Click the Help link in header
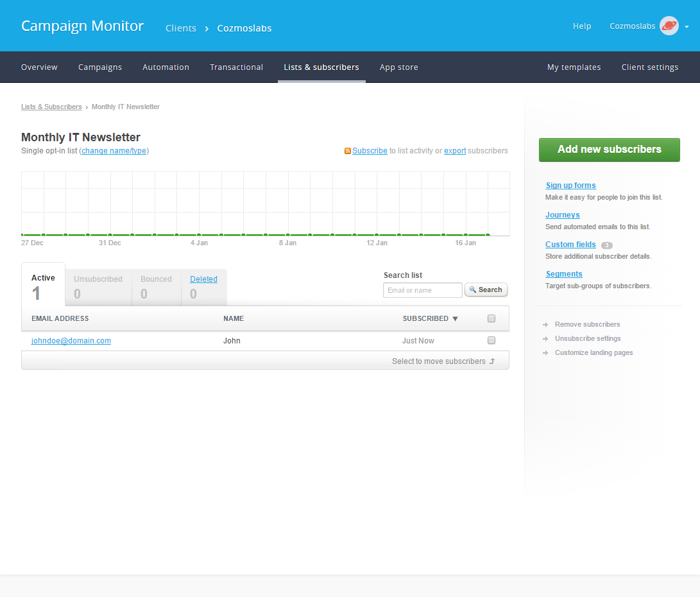The width and height of the screenshot is (700, 597). point(582,26)
